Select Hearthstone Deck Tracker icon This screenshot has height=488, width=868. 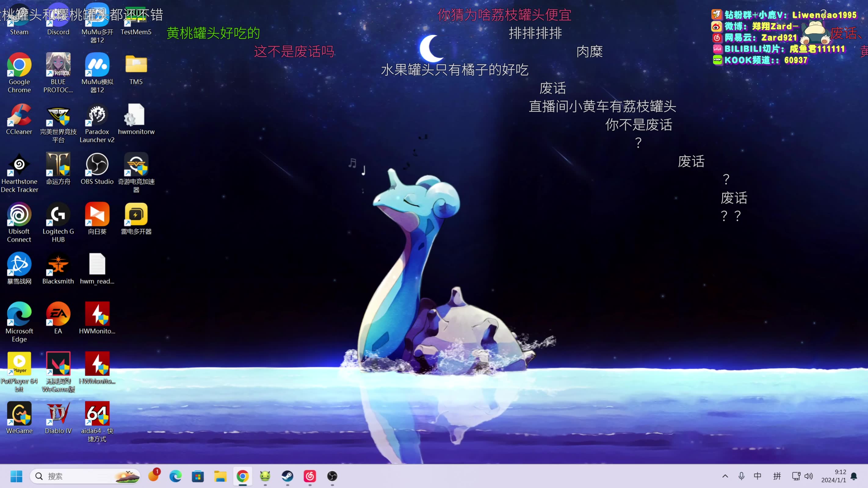[x=19, y=172]
